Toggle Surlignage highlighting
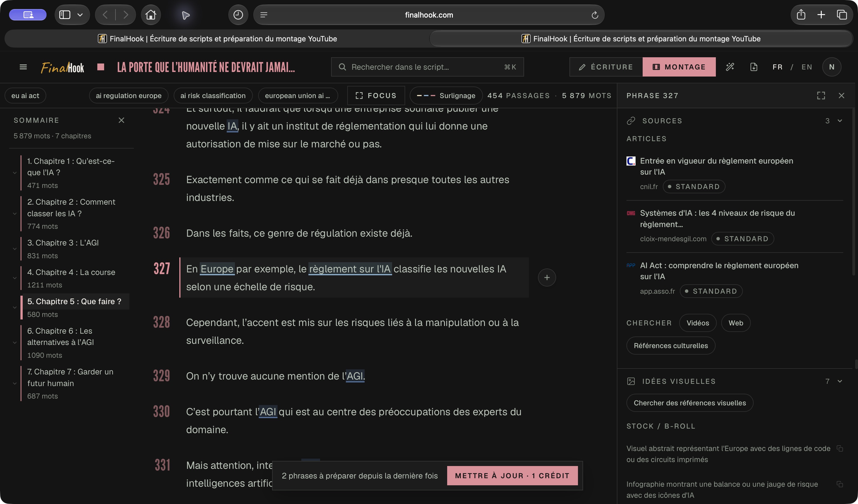Screen dimensions: 858x504 point(446,96)
